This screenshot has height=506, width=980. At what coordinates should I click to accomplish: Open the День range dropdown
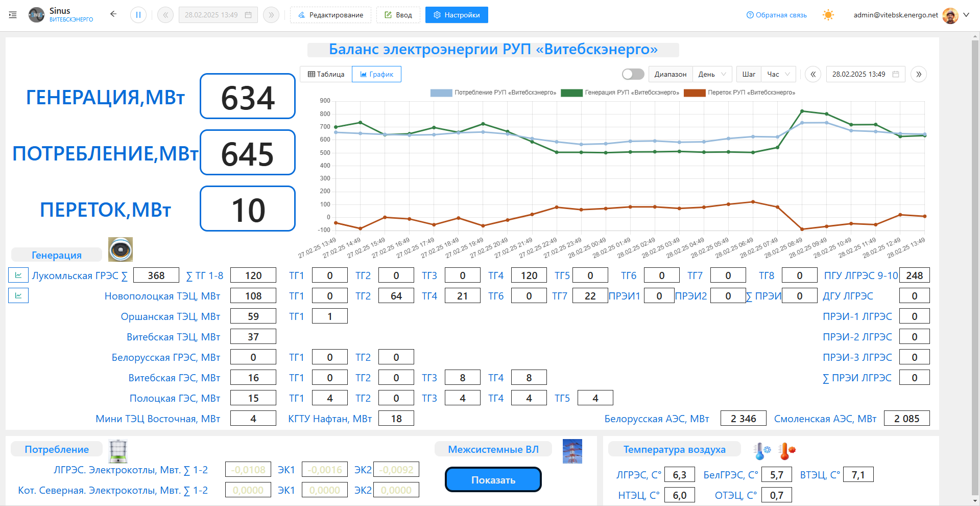[712, 74]
